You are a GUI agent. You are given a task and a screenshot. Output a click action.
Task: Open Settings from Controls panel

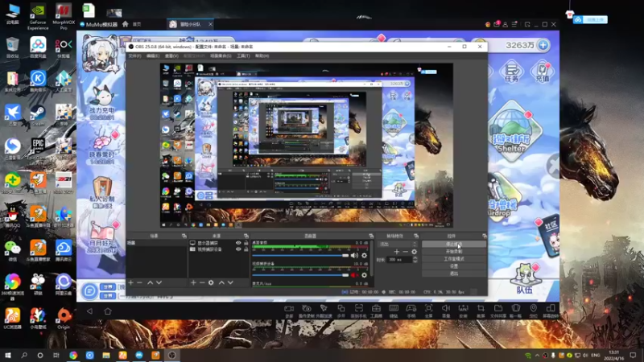pos(454,266)
